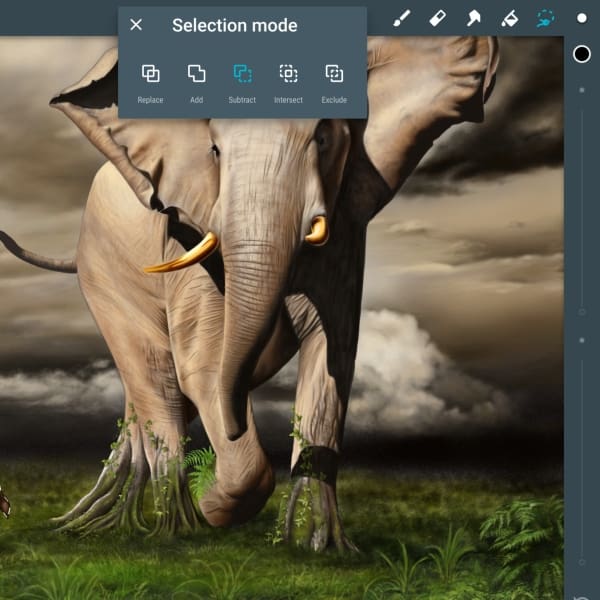
Task: Click the upper vertical slider track
Action: click(x=582, y=200)
